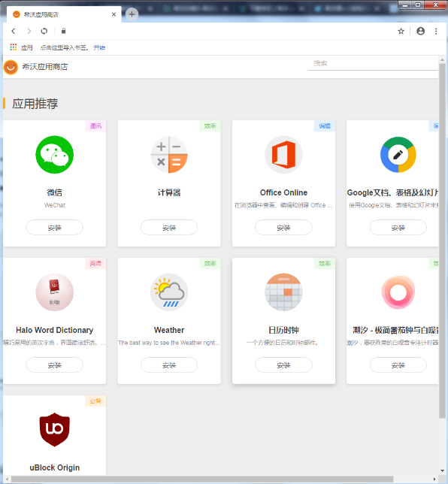This screenshot has height=484, width=448.
Task: Select the 希沃应用商店 browser tab
Action: (x=63, y=14)
